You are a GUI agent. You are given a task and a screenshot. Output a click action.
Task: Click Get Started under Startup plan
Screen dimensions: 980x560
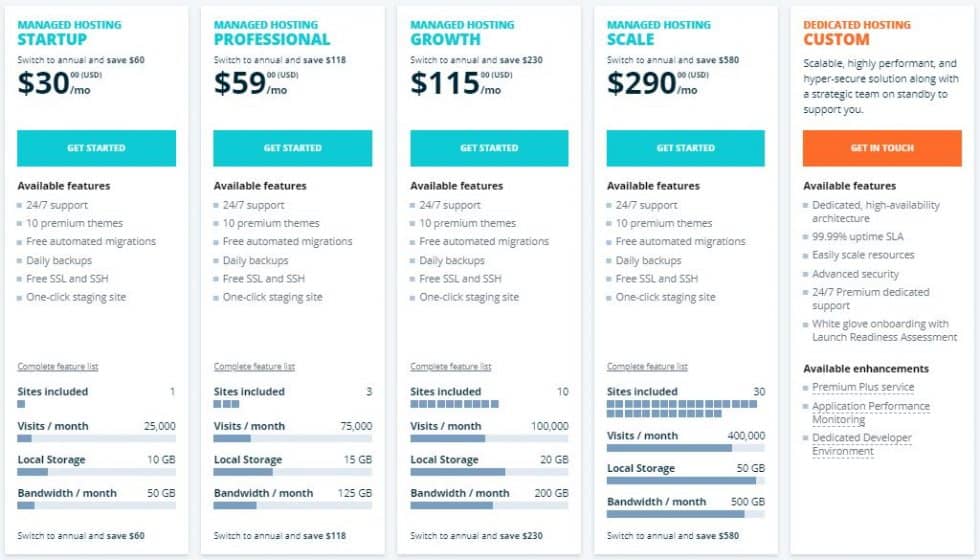pos(96,148)
